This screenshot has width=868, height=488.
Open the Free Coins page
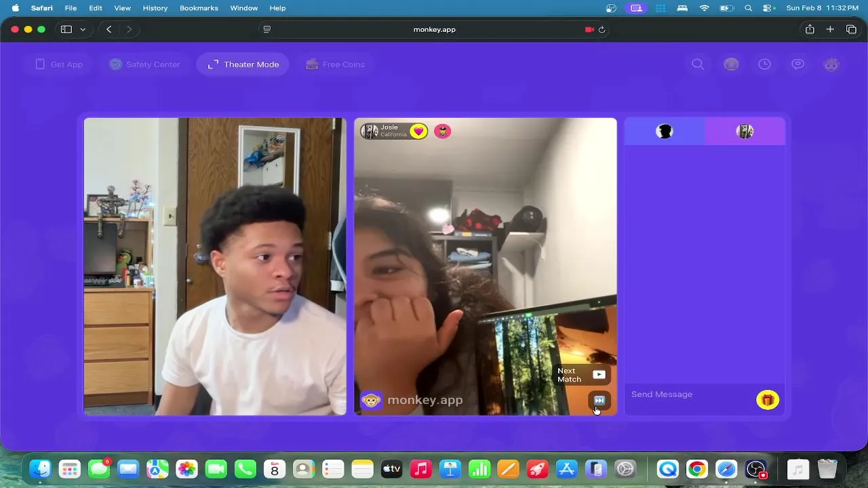click(336, 64)
